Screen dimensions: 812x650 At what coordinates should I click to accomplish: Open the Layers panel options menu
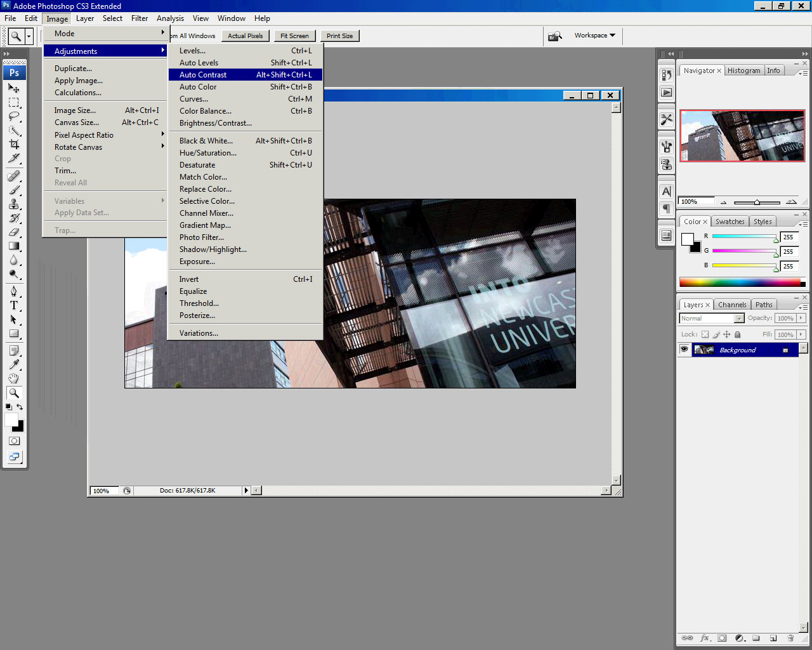coord(803,307)
